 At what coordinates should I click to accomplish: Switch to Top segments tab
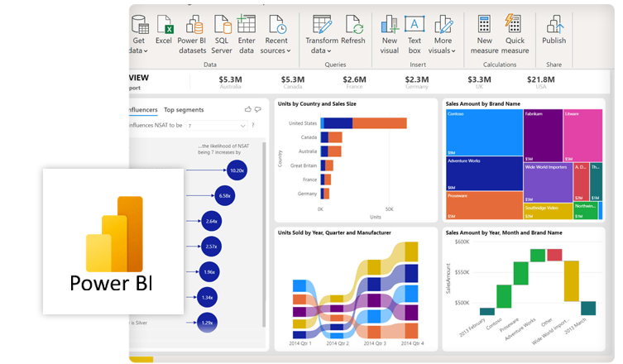[x=184, y=110]
